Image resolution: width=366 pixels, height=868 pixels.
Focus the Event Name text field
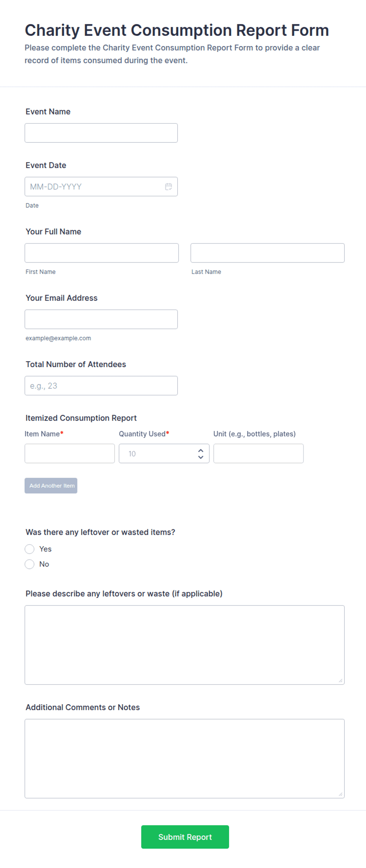[x=101, y=133]
